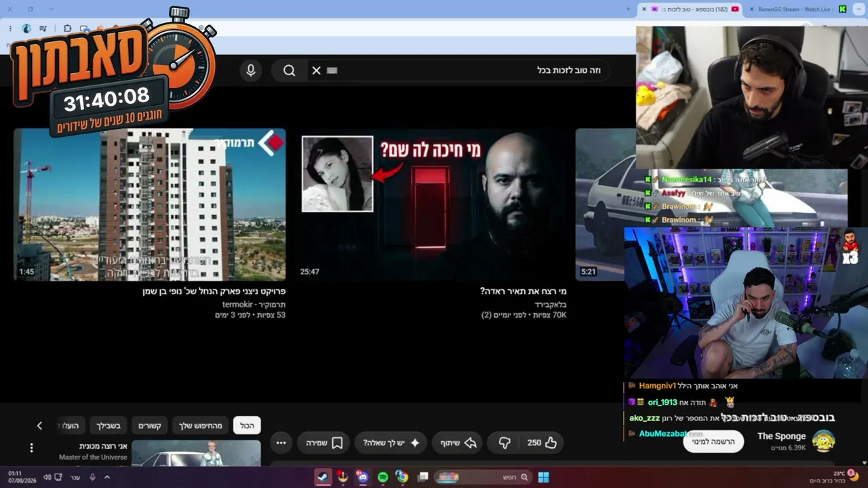The image size is (868, 488).
Task: Click the YouTube search magnifier button
Action: (x=290, y=70)
